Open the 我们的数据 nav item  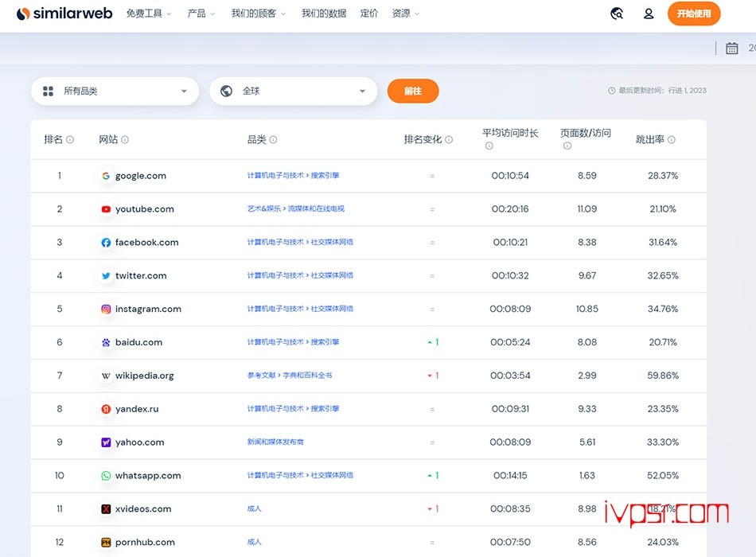324,14
